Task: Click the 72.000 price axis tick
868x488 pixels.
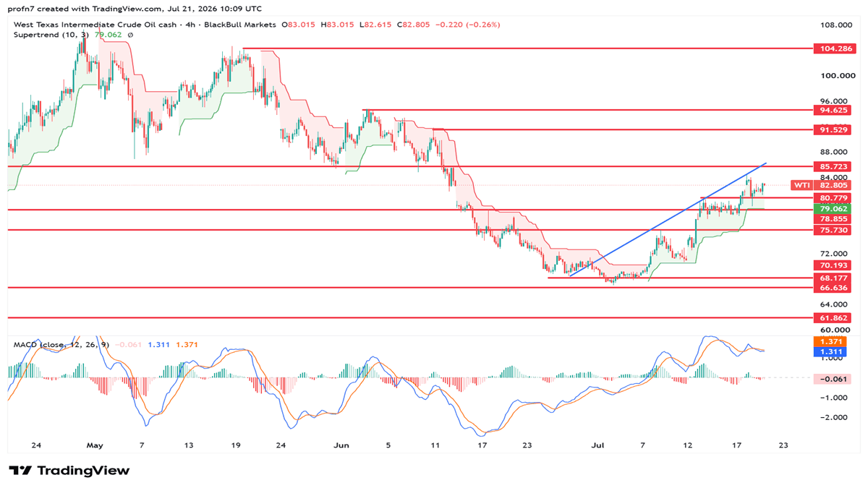Action: [x=835, y=254]
